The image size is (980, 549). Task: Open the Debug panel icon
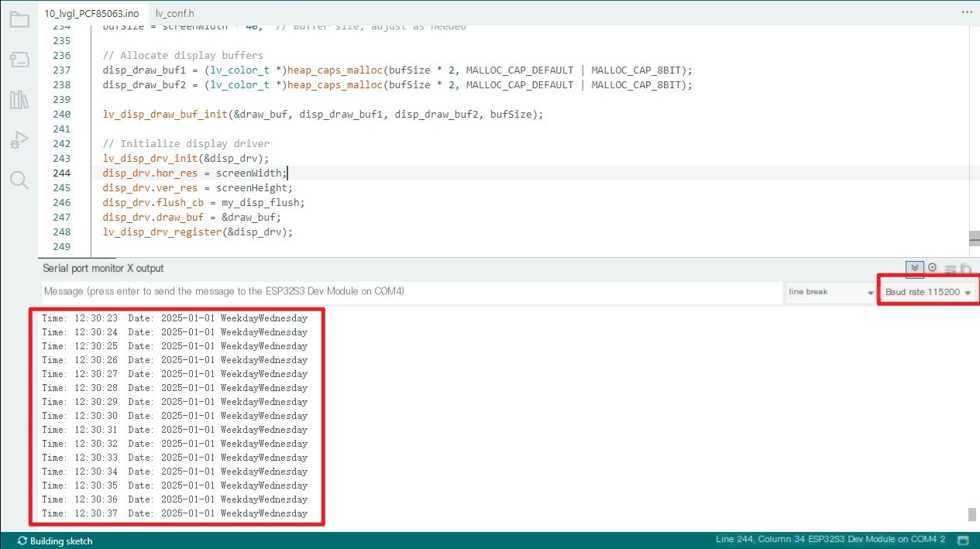[19, 140]
